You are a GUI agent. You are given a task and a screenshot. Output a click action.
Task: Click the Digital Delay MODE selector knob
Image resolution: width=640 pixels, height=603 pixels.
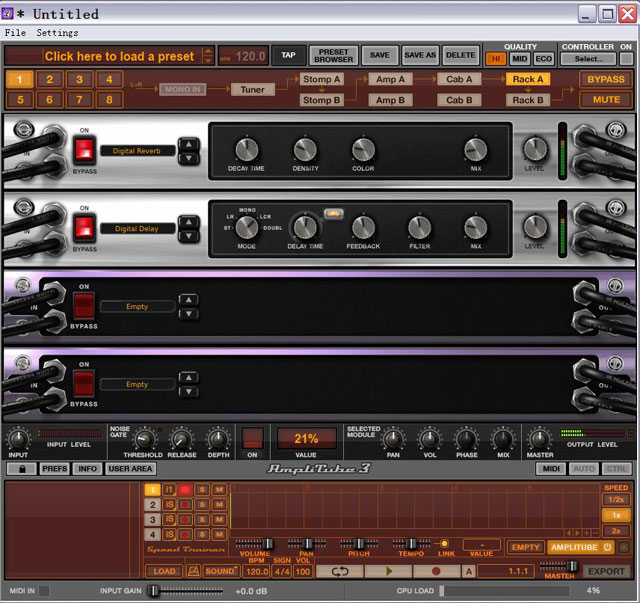pyautogui.click(x=247, y=227)
